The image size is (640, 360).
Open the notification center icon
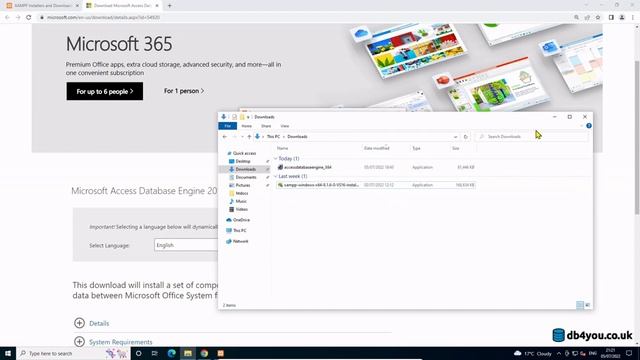pyautogui.click(x=629, y=353)
